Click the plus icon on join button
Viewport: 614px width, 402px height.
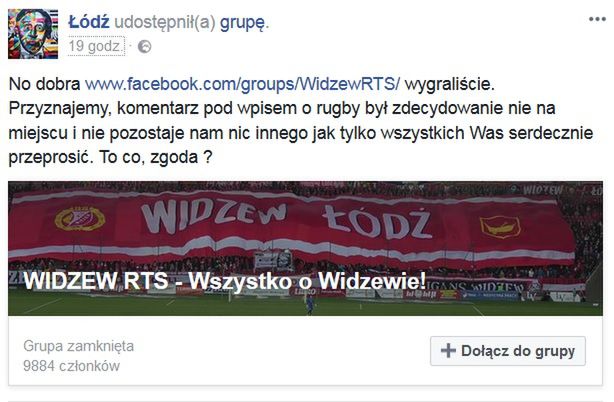click(x=448, y=351)
